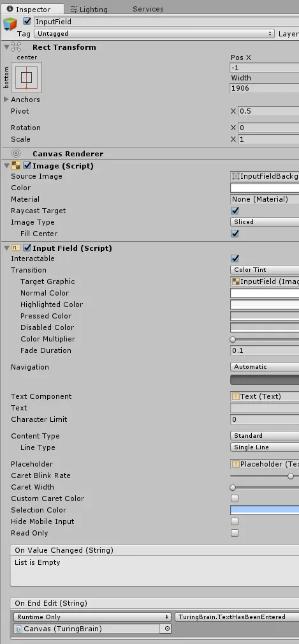
Task: Open the Pressed Color swatch
Action: [x=265, y=316]
